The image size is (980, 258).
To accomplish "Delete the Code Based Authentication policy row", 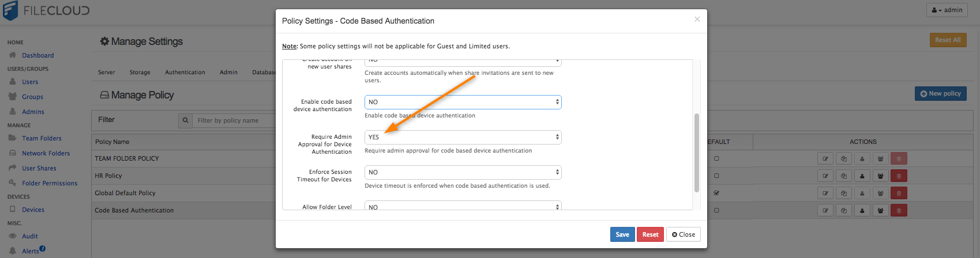I will click(899, 211).
